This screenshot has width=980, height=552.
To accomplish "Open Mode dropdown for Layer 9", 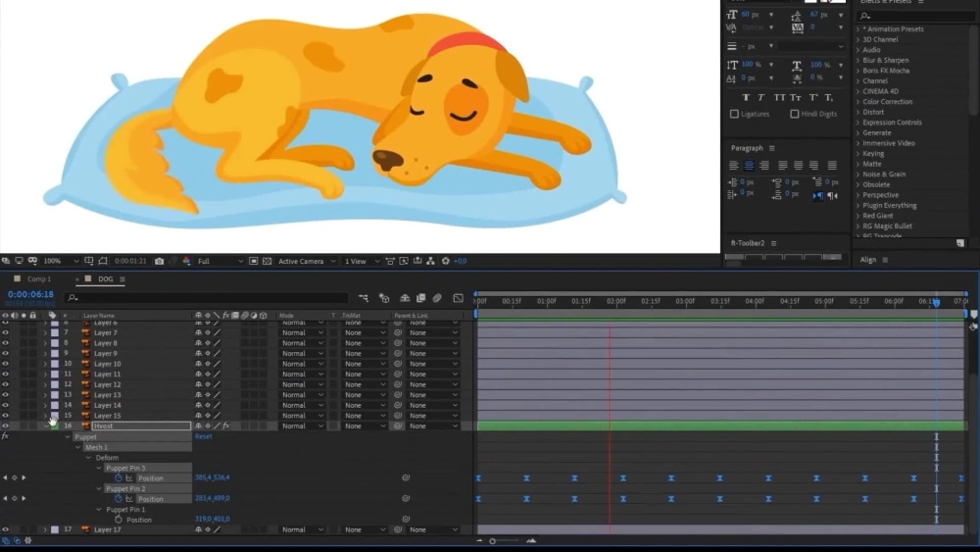I will 302,353.
